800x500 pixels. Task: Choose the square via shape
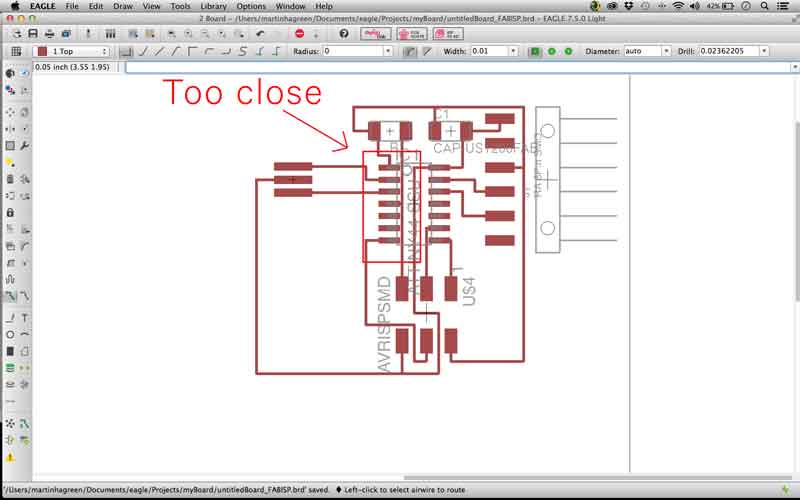pyautogui.click(x=535, y=52)
